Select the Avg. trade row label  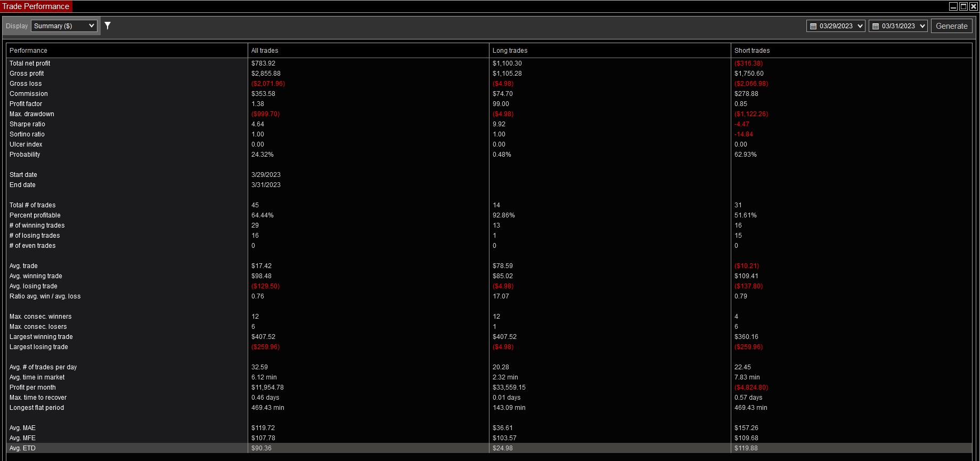pos(23,266)
